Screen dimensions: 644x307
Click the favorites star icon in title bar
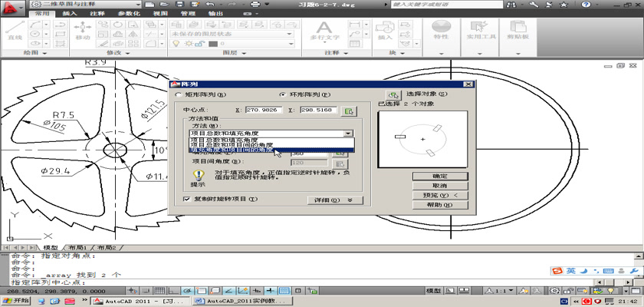(563, 5)
